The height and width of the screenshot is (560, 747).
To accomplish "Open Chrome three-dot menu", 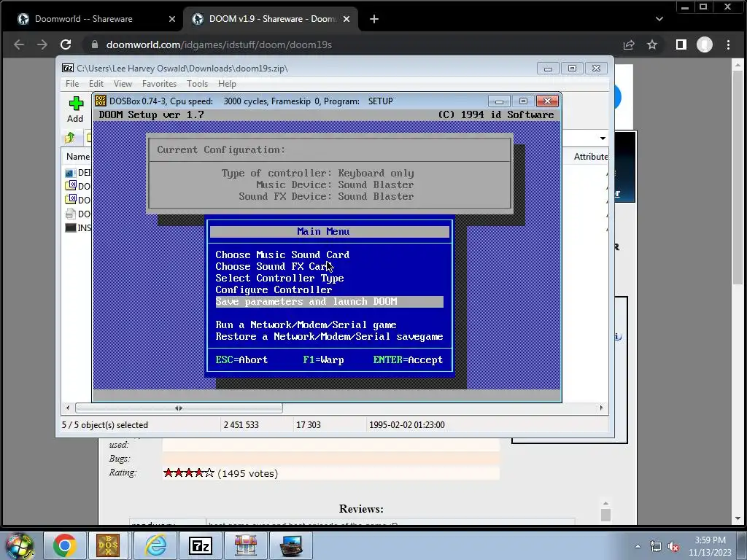I will (x=729, y=44).
